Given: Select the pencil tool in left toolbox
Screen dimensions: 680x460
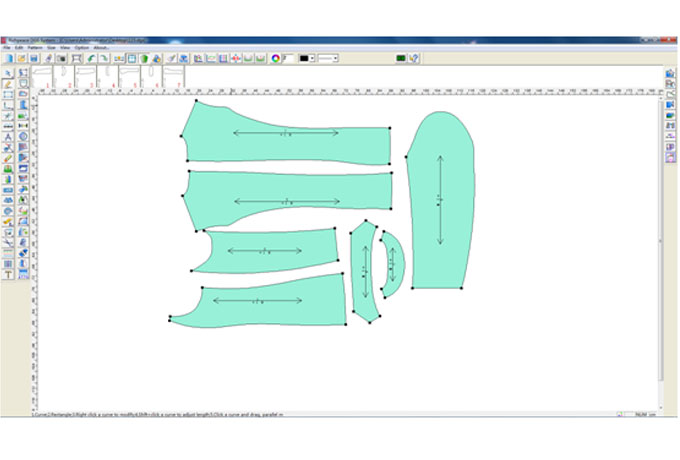Looking at the screenshot, I should click(9, 84).
